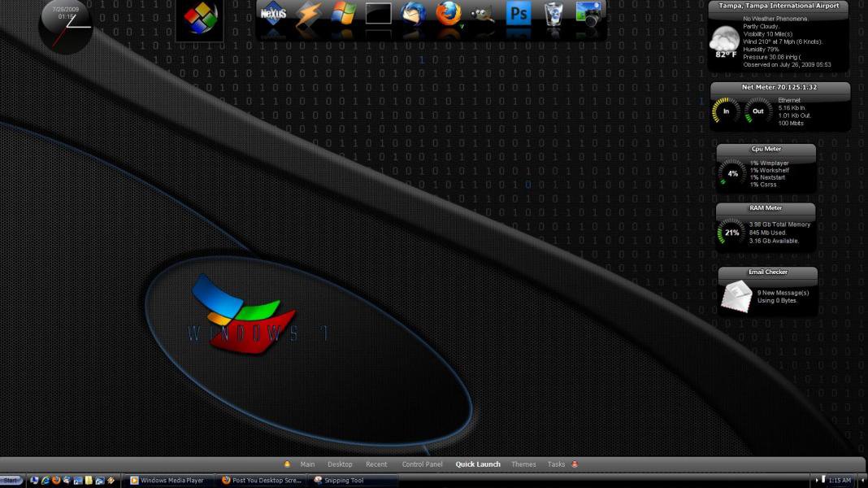Click the Windows flag icon in the dock
Viewport: 868px width, 488px height.
click(343, 13)
